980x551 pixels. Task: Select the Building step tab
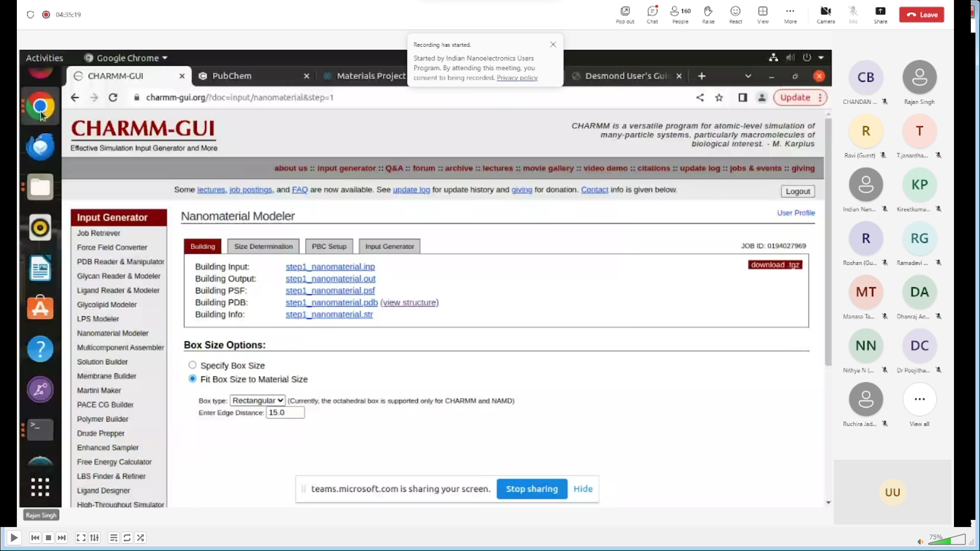pos(203,246)
